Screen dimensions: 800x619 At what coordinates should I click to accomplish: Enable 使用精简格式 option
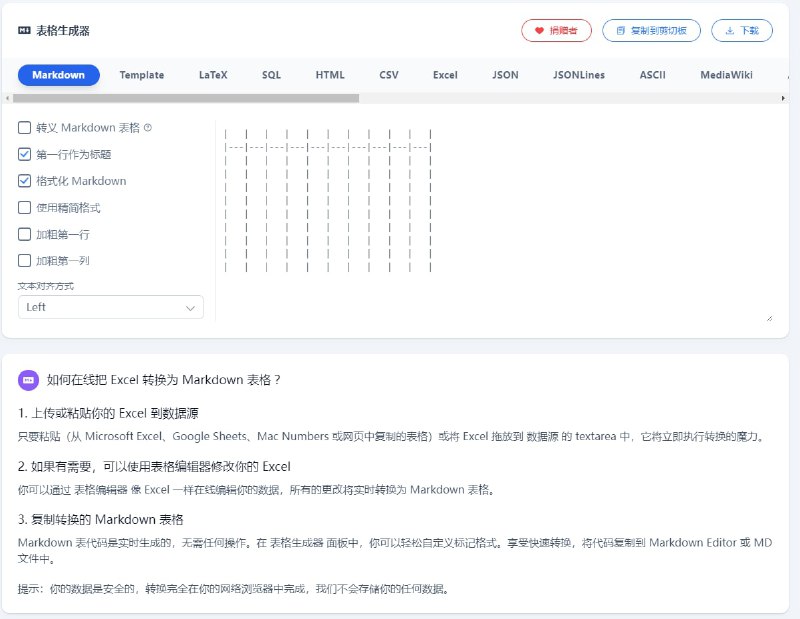click(x=26, y=207)
